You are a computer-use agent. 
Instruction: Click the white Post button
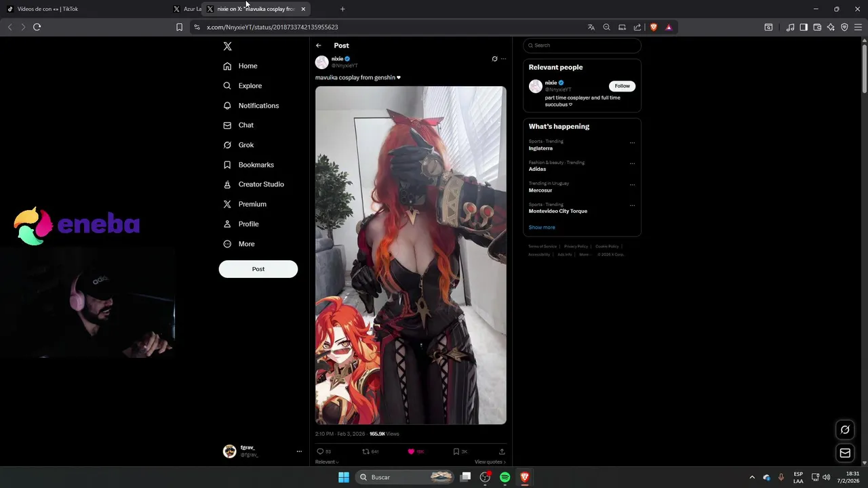coord(258,269)
